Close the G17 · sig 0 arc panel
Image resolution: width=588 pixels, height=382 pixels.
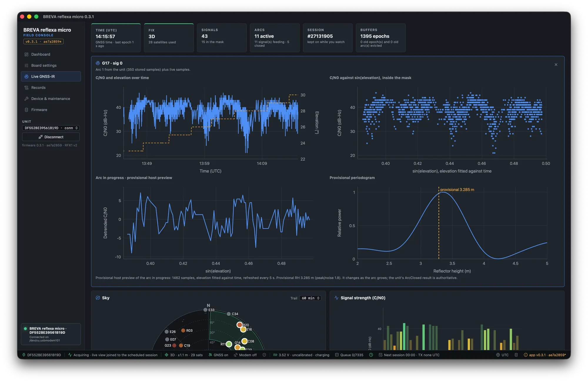(556, 65)
